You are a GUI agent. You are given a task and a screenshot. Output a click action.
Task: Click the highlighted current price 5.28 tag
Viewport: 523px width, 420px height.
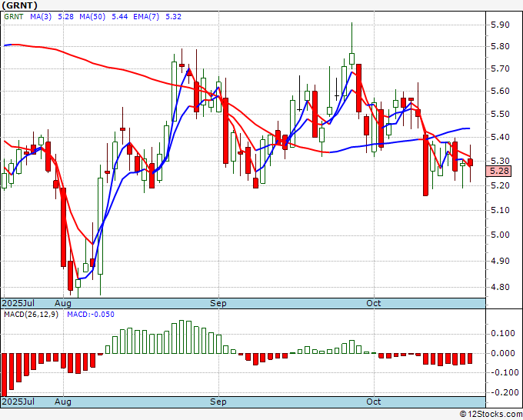pos(498,171)
